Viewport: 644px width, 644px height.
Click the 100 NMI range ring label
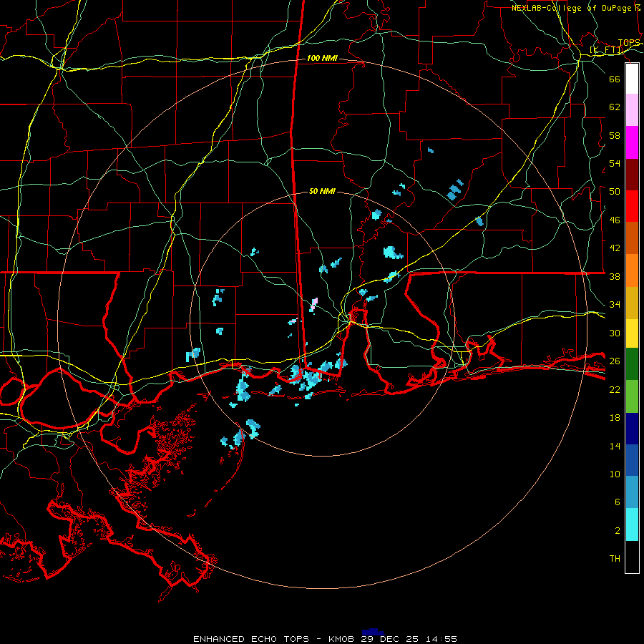[x=322, y=59]
